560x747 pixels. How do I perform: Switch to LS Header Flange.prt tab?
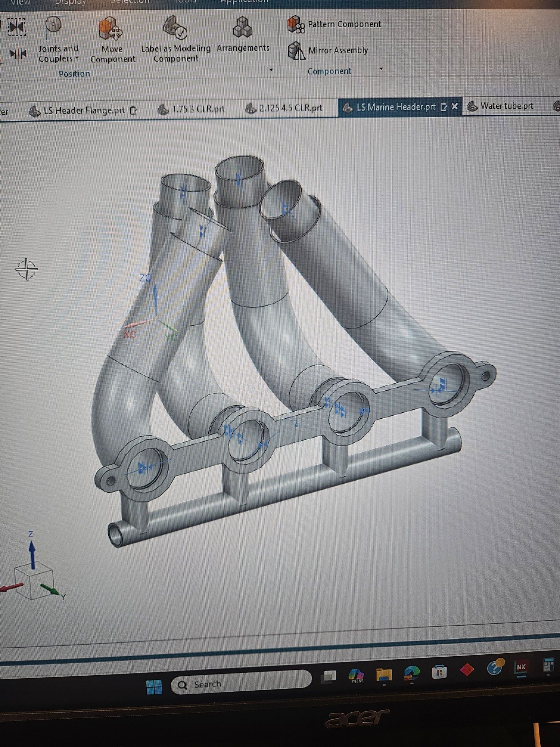[x=83, y=111]
